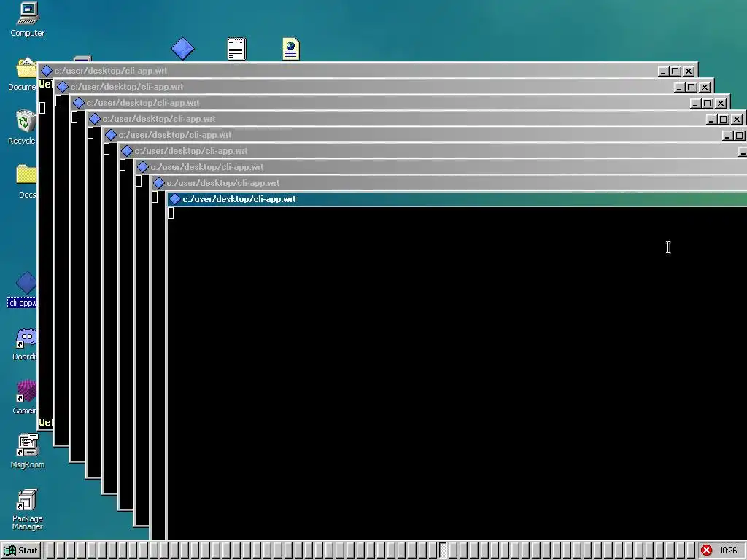Select the globe web document icon on desktop
The height and width of the screenshot is (560, 747).
pos(291,49)
